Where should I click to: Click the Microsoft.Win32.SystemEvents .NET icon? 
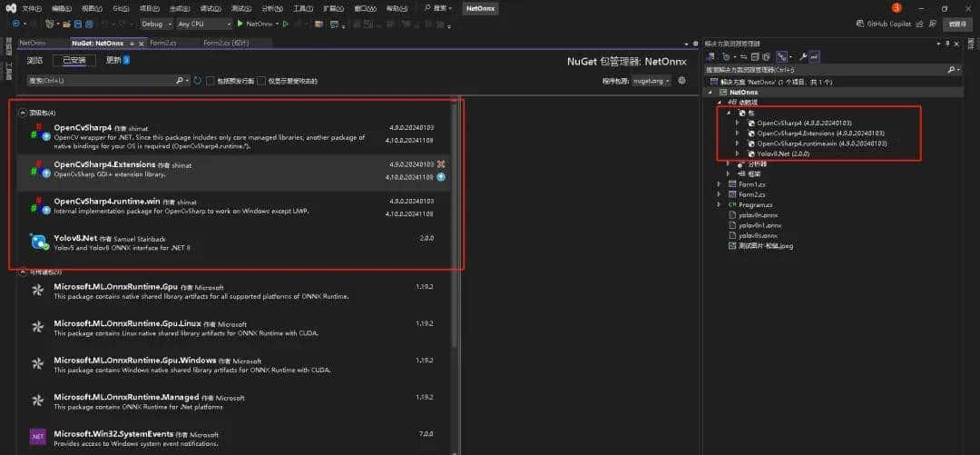coord(37,435)
